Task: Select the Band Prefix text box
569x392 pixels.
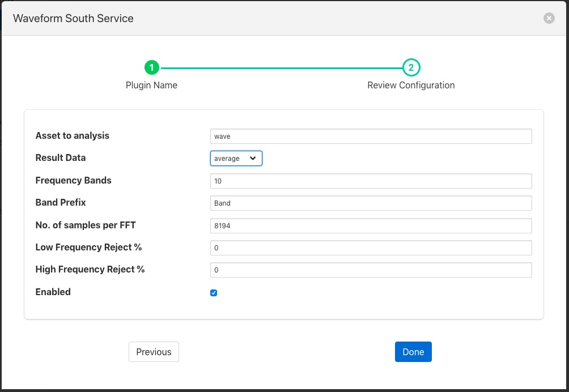Action: 371,203
